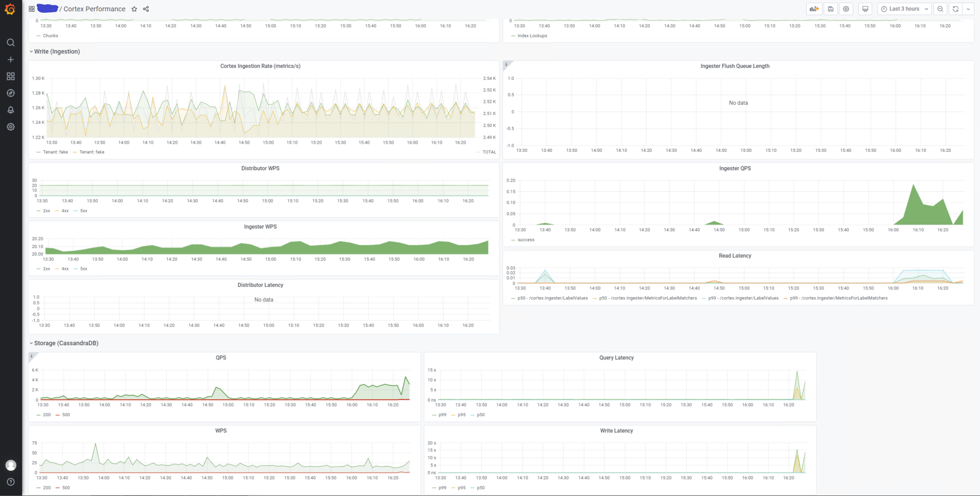Save the dashboard using the disk icon
The width and height of the screenshot is (980, 496).
830,9
